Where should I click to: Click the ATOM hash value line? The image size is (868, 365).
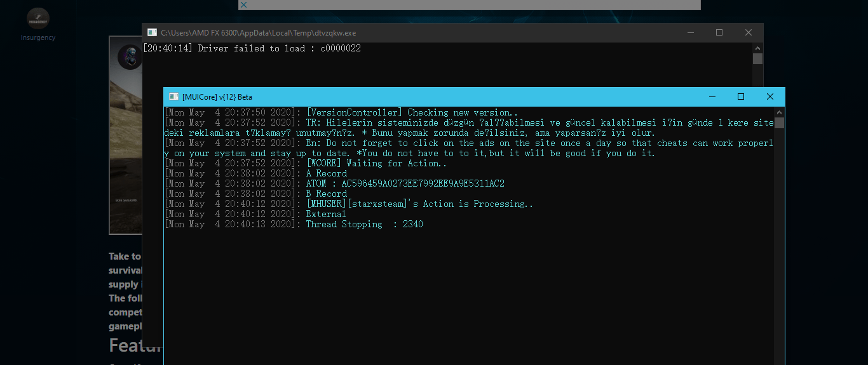pos(334,183)
